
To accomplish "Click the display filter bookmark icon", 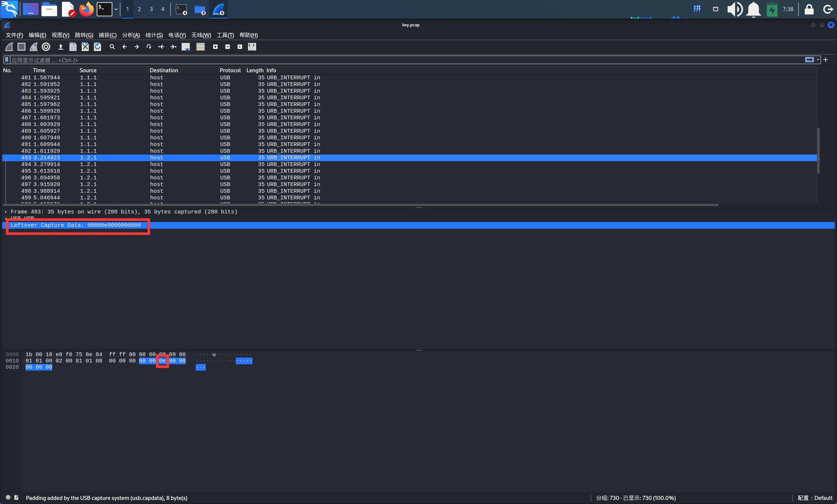I will pos(7,60).
